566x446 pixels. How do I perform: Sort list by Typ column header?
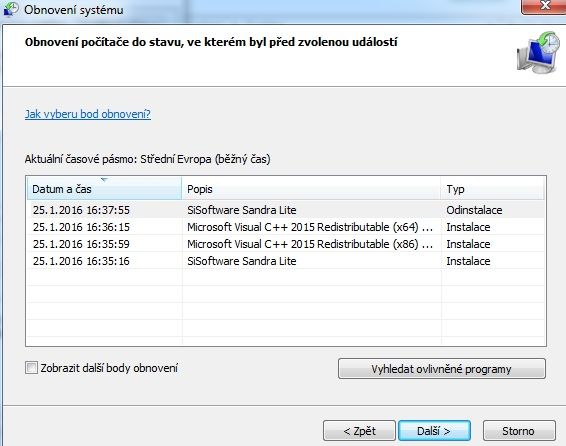492,189
